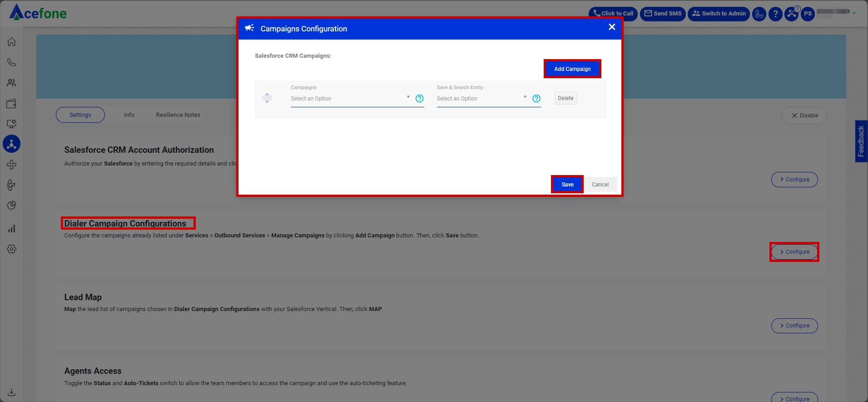This screenshot has height=402, width=868.
Task: Open the PS profile avatar
Action: pyautogui.click(x=808, y=14)
